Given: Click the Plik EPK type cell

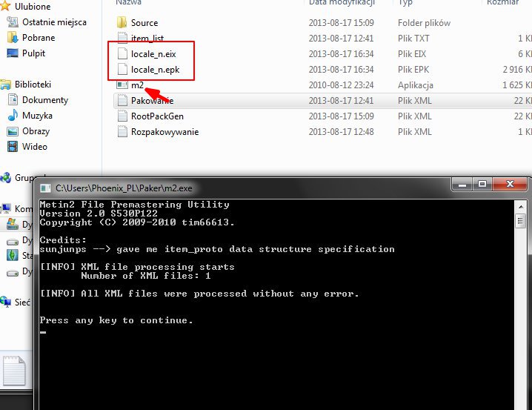Looking at the screenshot, I should click(413, 69).
